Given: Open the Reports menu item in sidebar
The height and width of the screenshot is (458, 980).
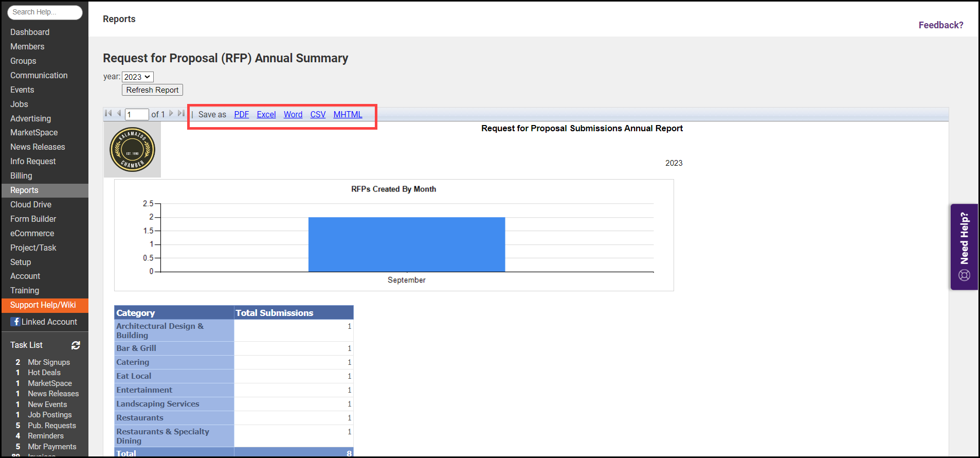Looking at the screenshot, I should point(24,190).
